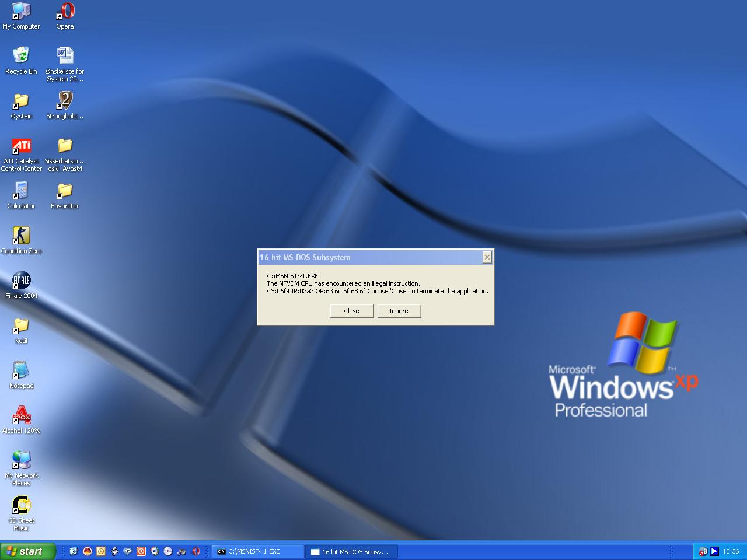Image resolution: width=747 pixels, height=560 pixels.
Task: Launch the first Quick Launch icon beside Start
Action: pyautogui.click(x=74, y=551)
